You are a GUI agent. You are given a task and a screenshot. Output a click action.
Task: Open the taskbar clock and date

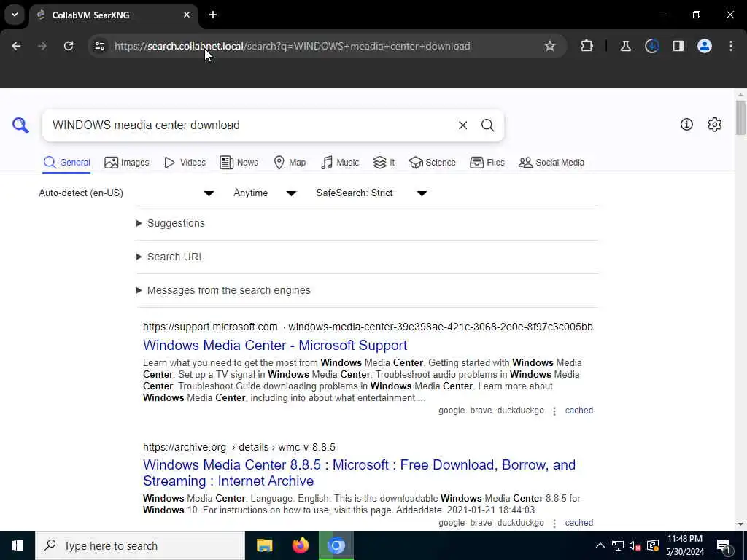[684, 545]
